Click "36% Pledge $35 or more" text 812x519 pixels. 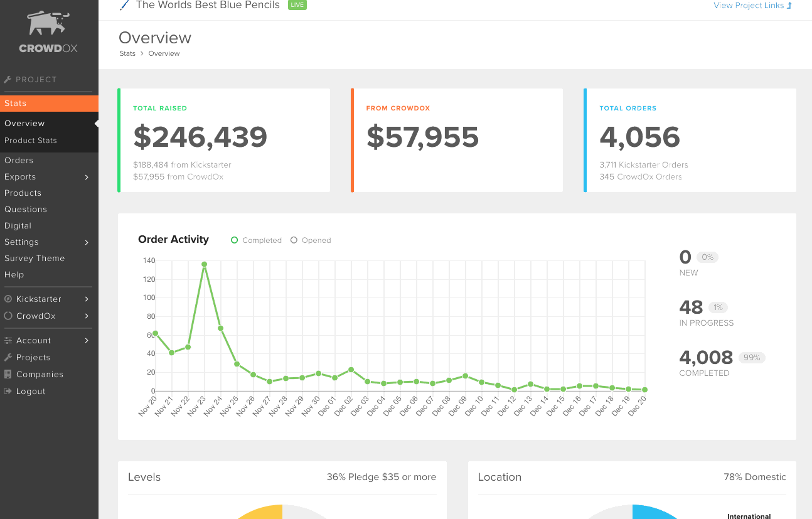(382, 477)
